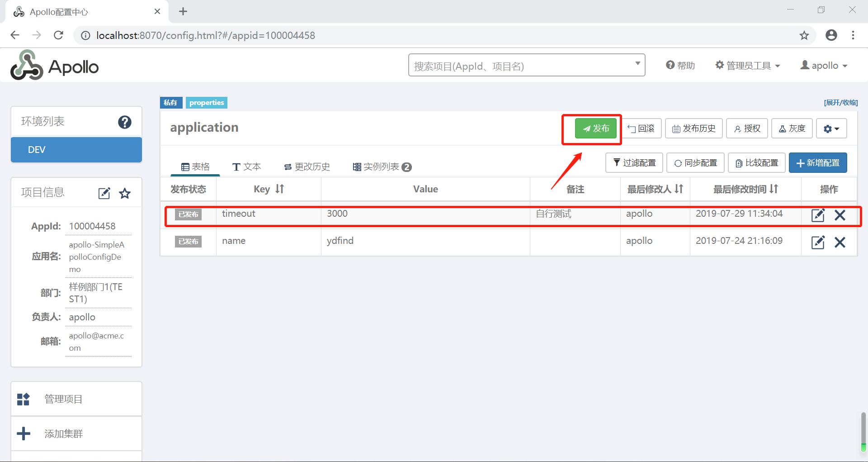
Task: Expand the 管理员工具 menu
Action: 747,65
